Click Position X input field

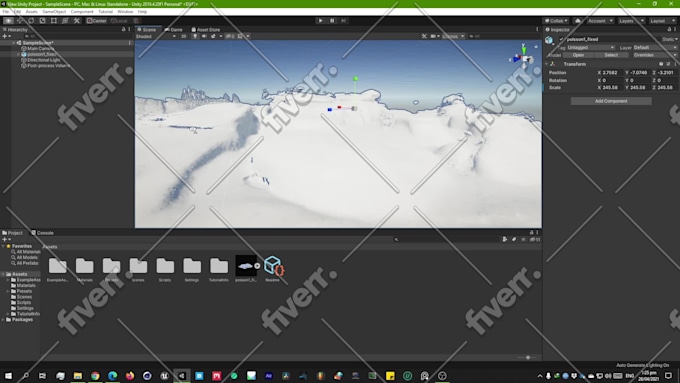coord(613,72)
